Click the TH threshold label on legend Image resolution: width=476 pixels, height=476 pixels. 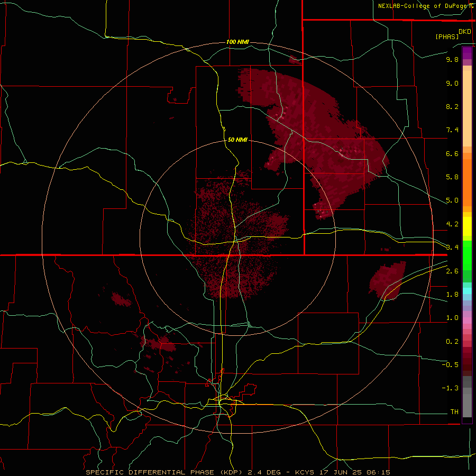click(454, 411)
